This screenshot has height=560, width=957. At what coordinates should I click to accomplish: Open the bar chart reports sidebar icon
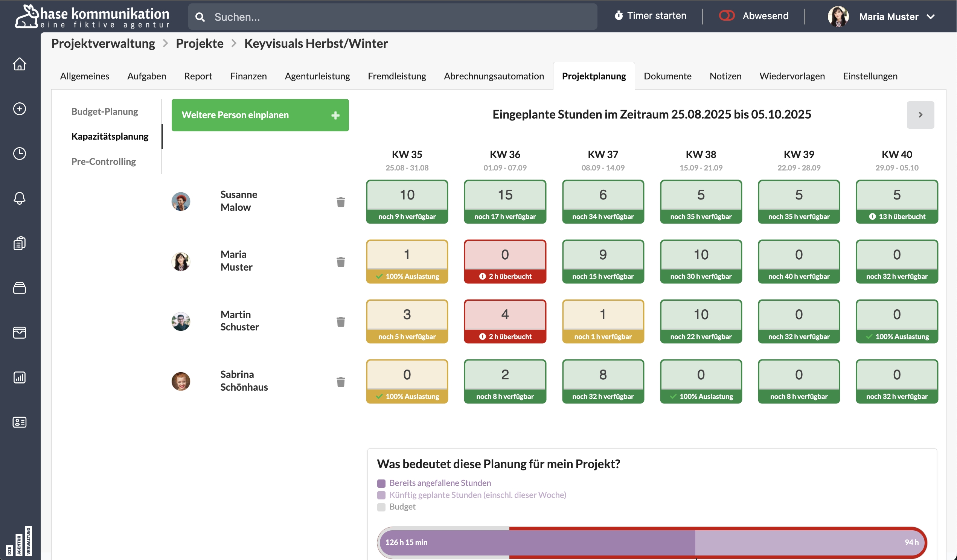[x=19, y=377]
